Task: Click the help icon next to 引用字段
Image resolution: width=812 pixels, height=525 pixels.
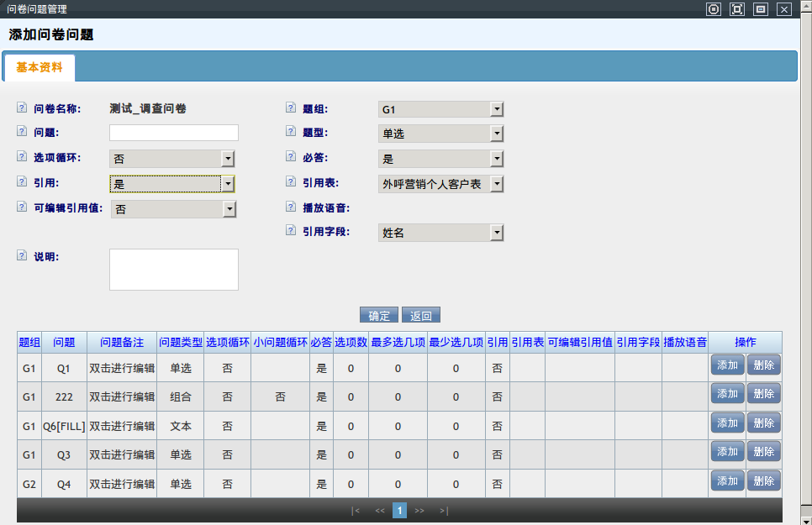Action: [x=291, y=231]
